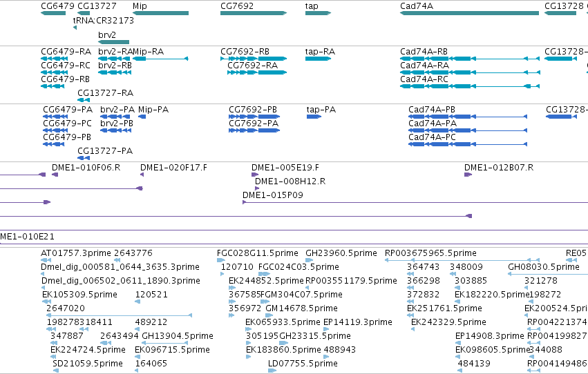
Task: Click the Cad74A-RB transcript
Action: coord(469,59)
